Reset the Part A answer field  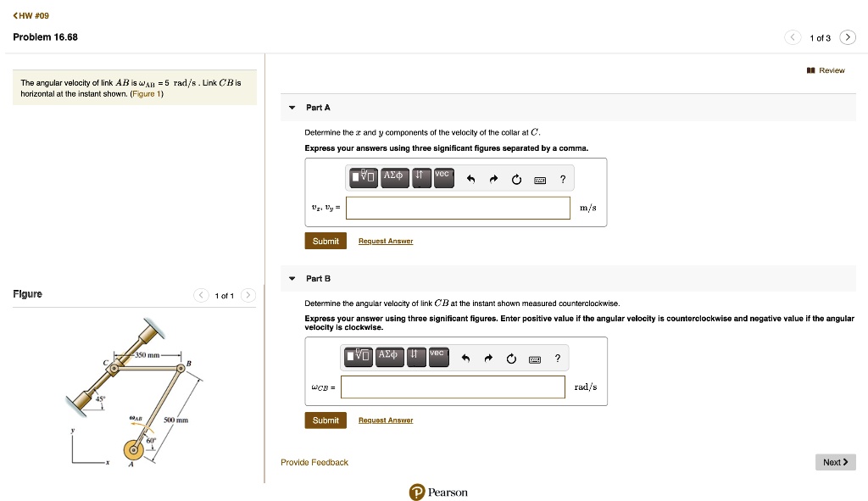coord(515,179)
